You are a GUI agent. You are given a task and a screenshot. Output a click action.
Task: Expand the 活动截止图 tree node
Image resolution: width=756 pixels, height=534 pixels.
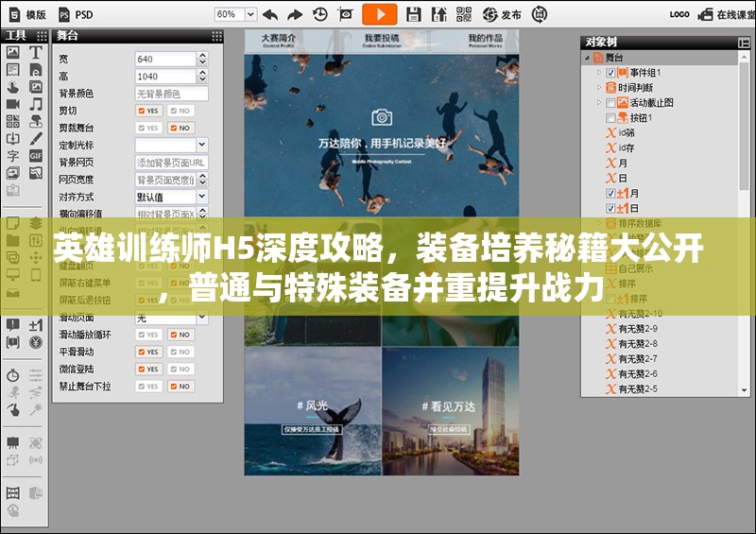(x=599, y=102)
